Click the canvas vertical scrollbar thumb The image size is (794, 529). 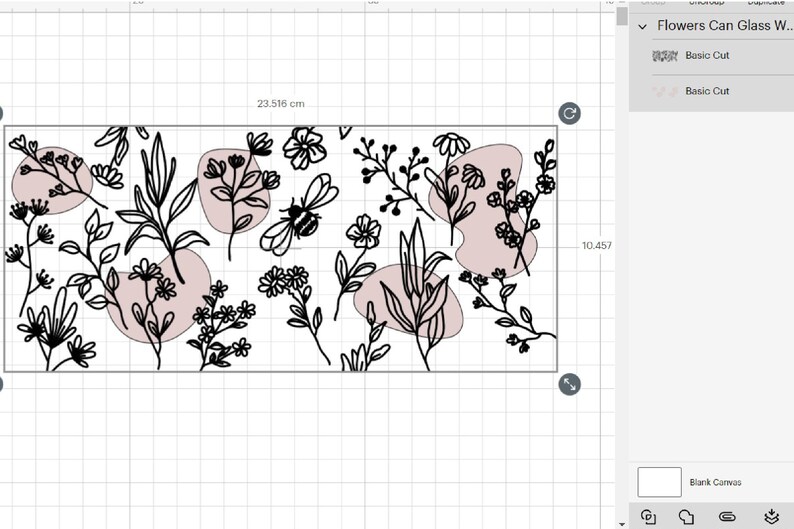(622, 15)
